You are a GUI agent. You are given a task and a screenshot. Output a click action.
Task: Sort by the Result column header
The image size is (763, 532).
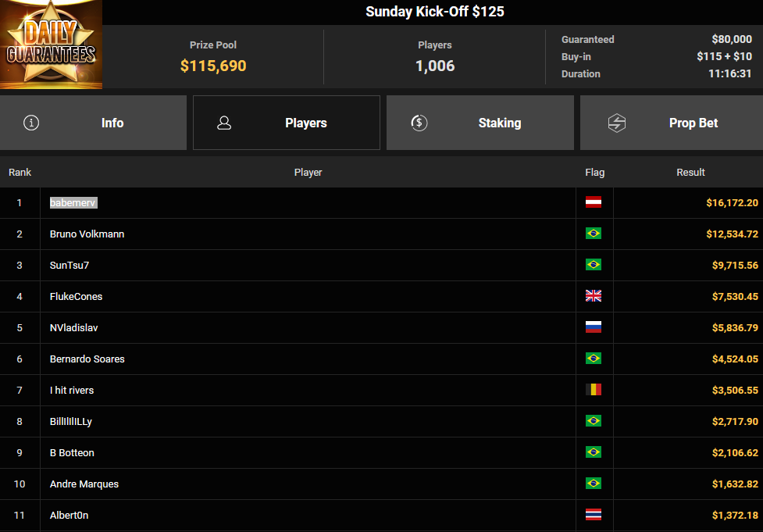tap(690, 172)
